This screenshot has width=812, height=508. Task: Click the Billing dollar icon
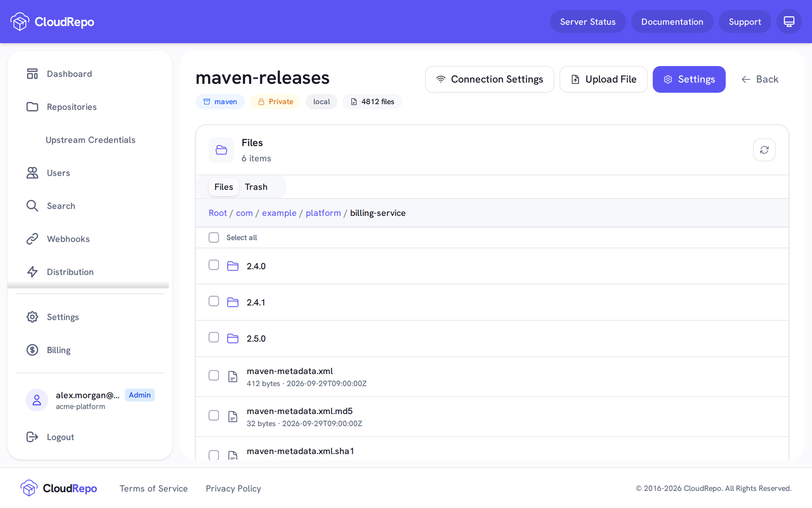(x=32, y=350)
